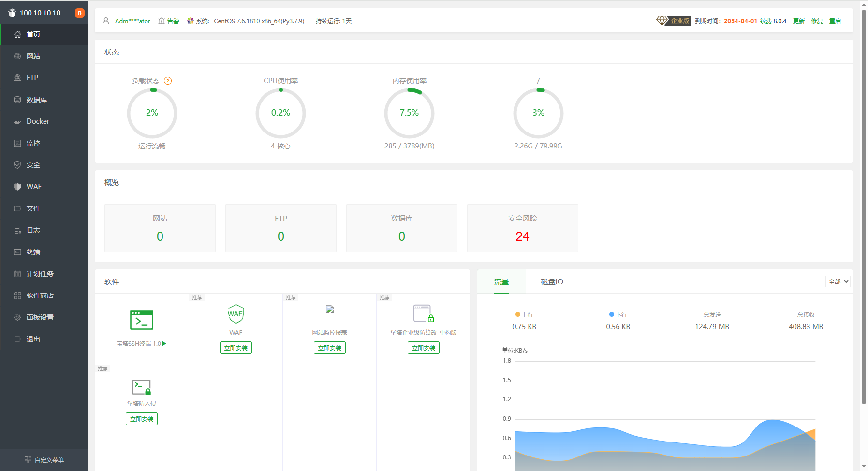Toggle off the 下行 series in chart legend

coord(618,314)
